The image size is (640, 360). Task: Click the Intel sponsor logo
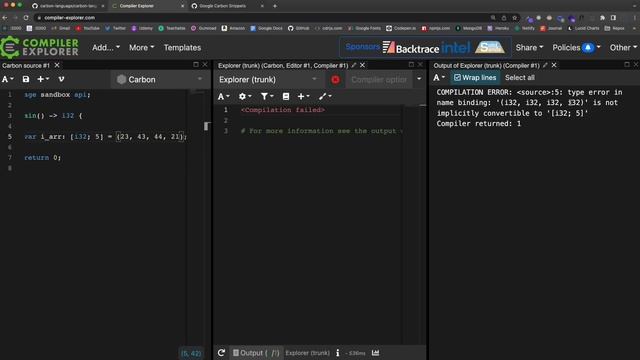click(x=456, y=48)
